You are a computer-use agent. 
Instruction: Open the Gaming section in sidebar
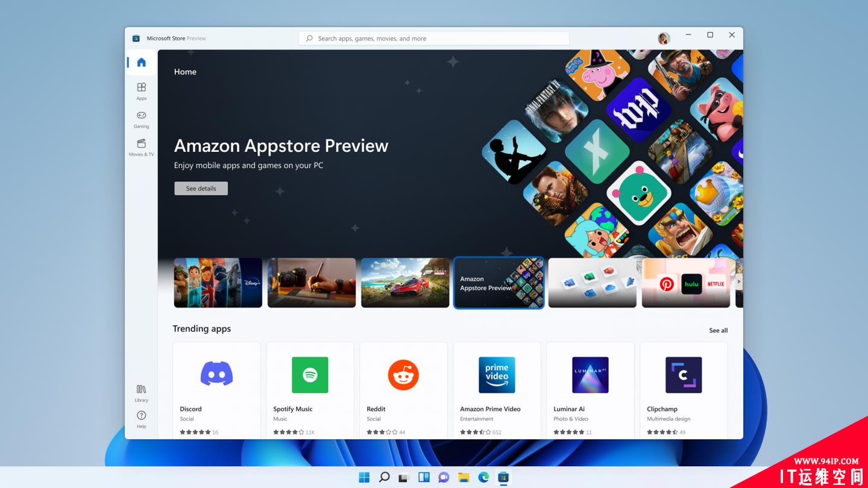[141, 119]
